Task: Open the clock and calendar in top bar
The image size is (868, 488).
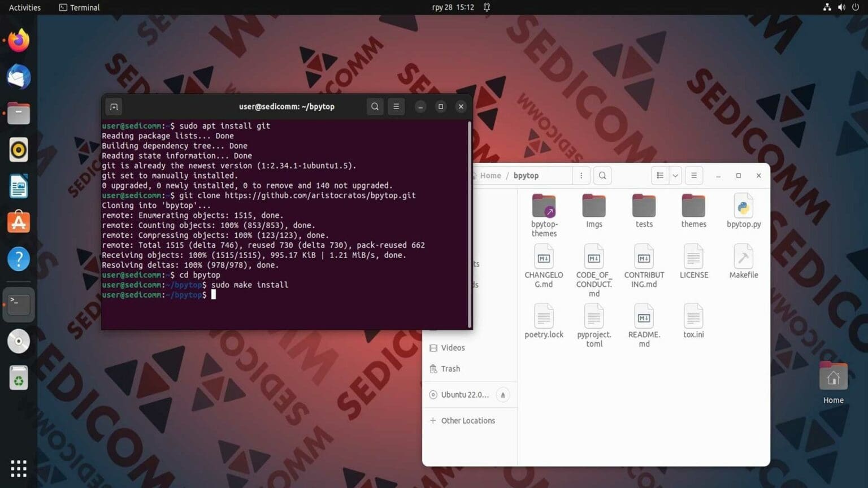Action: coord(453,7)
